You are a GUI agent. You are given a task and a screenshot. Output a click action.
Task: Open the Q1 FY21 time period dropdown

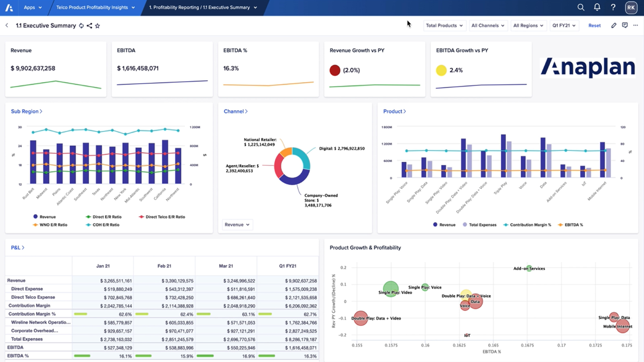tap(564, 25)
